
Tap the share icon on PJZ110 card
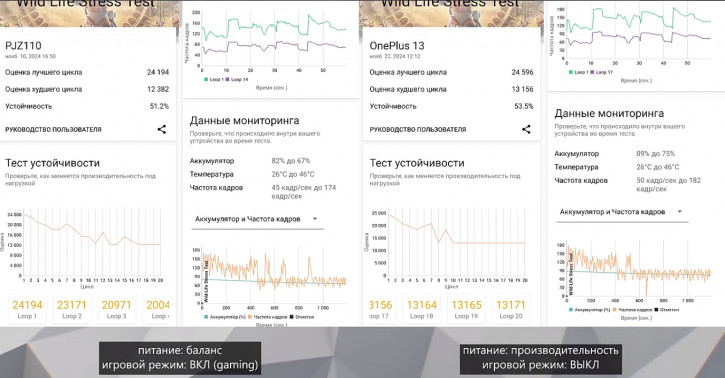[x=161, y=129]
